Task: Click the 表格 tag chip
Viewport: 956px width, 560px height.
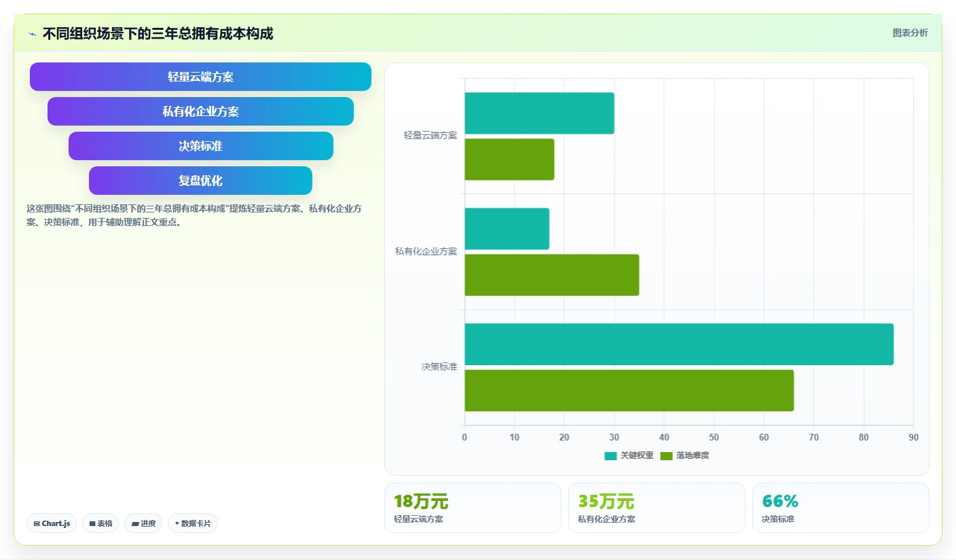Action: [x=100, y=523]
